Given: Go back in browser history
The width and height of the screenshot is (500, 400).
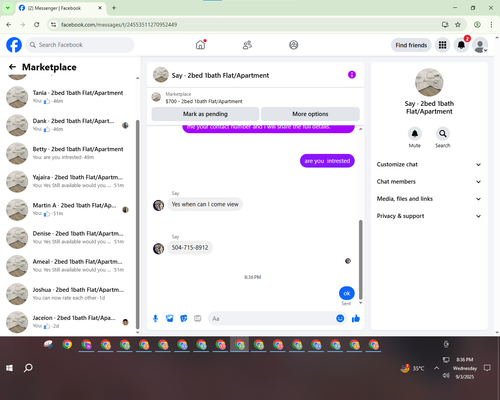Looking at the screenshot, I should pos(9,24).
